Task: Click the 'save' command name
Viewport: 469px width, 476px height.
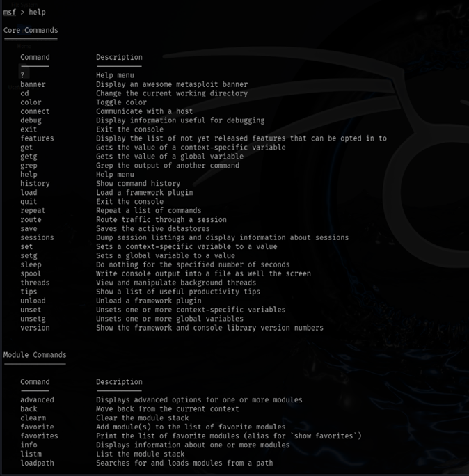Action: point(29,228)
